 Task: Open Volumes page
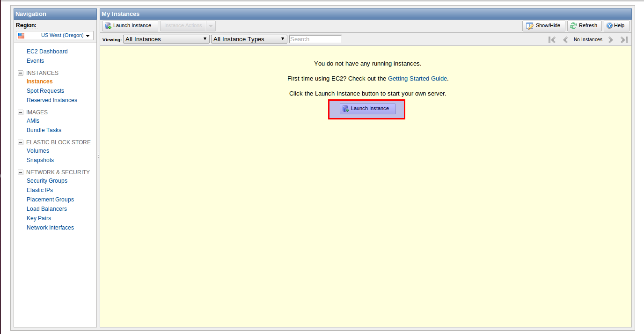tap(38, 151)
